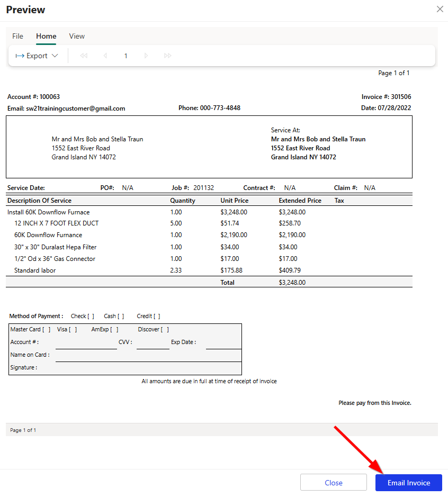Click the Visa [ ] option
448x497 pixels.
click(67, 329)
